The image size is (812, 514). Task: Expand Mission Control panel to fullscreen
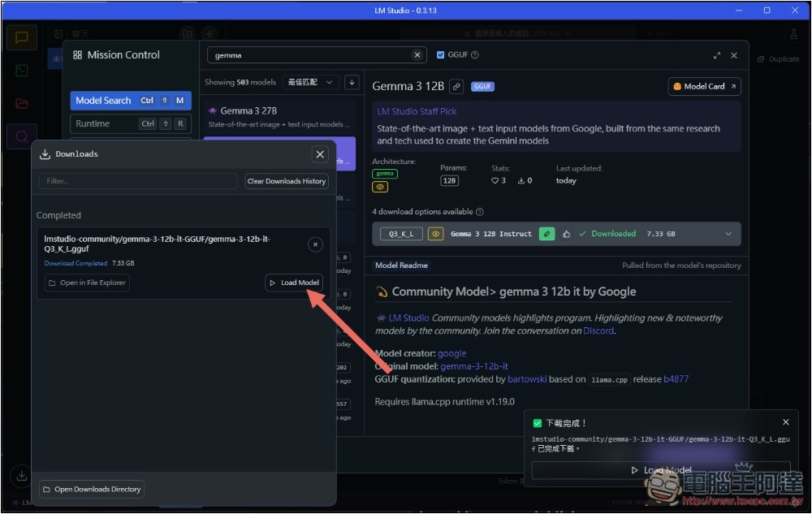(716, 55)
